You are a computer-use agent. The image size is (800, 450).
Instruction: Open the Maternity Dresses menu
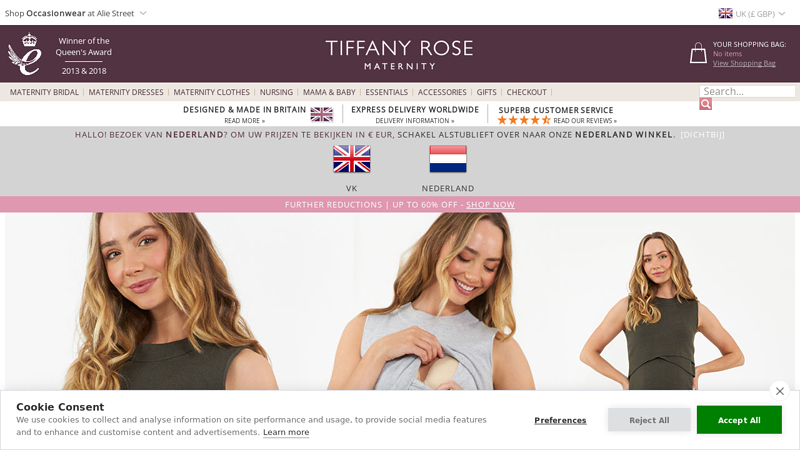[126, 92]
